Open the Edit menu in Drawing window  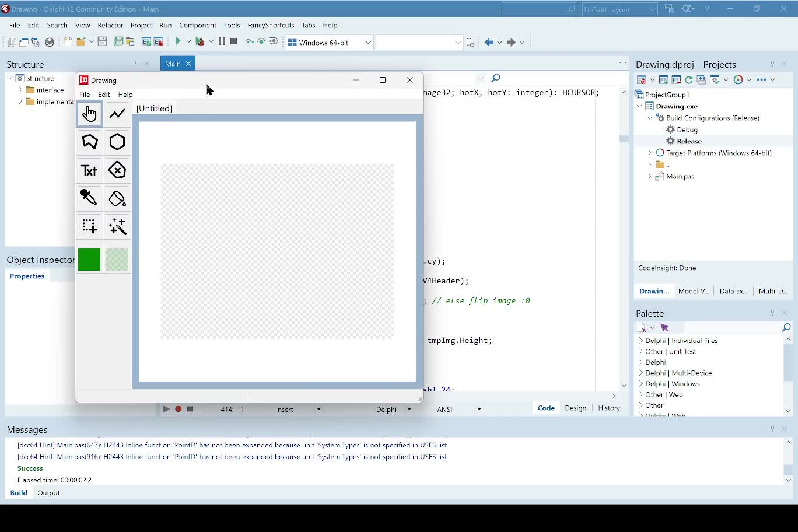(104, 94)
